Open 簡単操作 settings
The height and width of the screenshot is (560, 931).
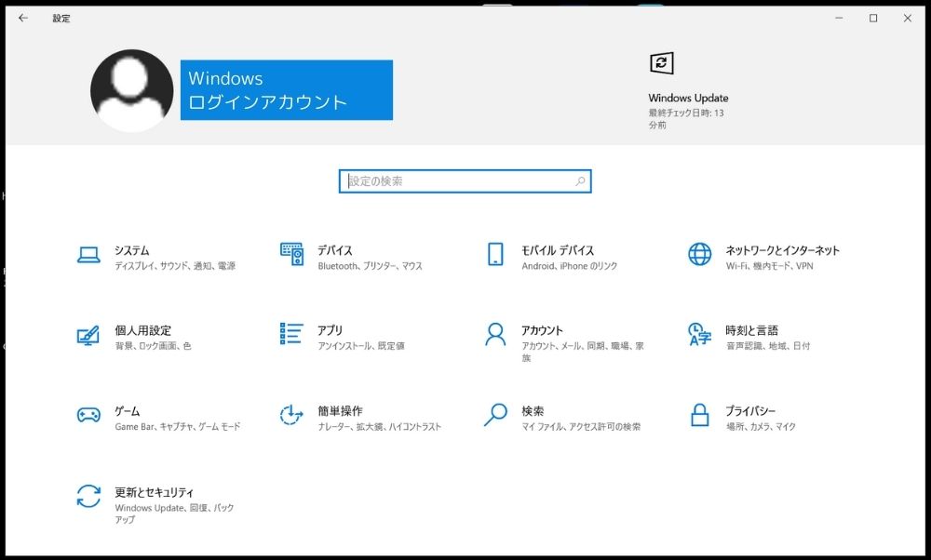(x=340, y=411)
